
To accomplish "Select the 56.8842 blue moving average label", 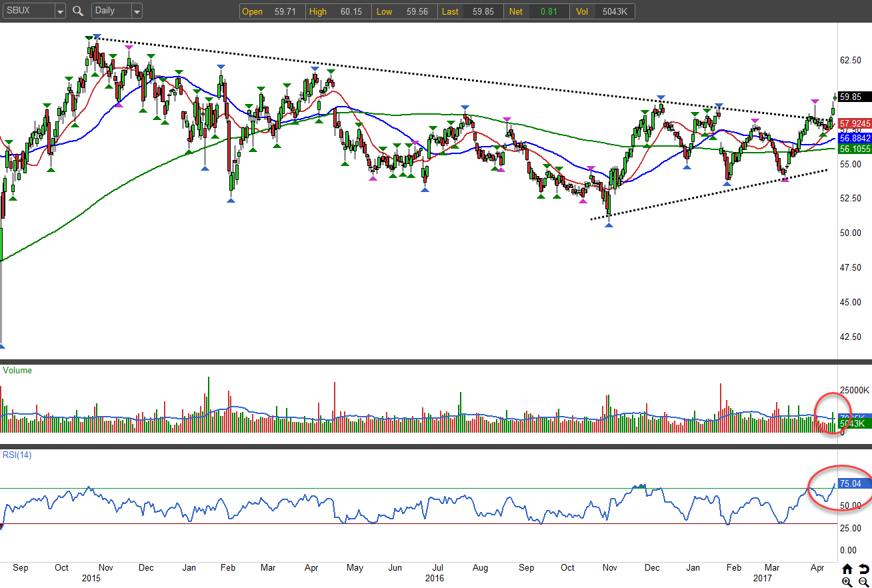I will pyautogui.click(x=853, y=138).
